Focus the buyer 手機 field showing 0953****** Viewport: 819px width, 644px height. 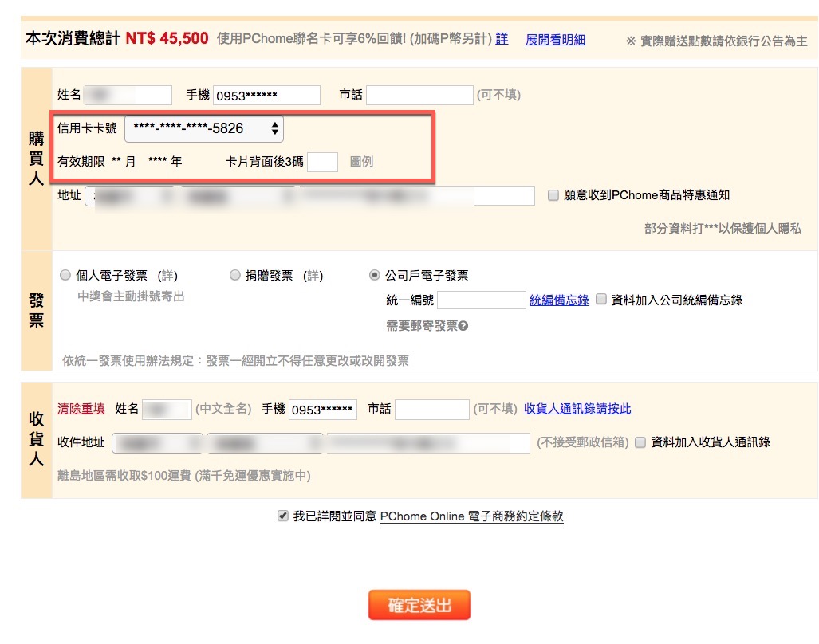point(266,95)
